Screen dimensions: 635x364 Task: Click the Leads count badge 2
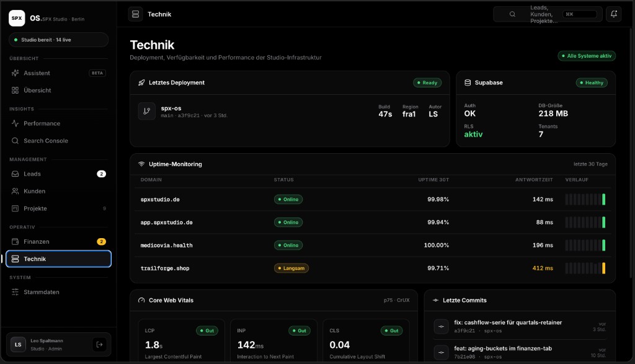[101, 174]
